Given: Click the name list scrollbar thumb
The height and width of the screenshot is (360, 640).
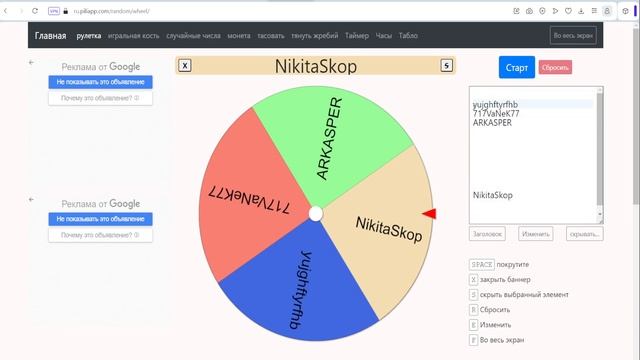Looking at the screenshot, I should (x=600, y=149).
